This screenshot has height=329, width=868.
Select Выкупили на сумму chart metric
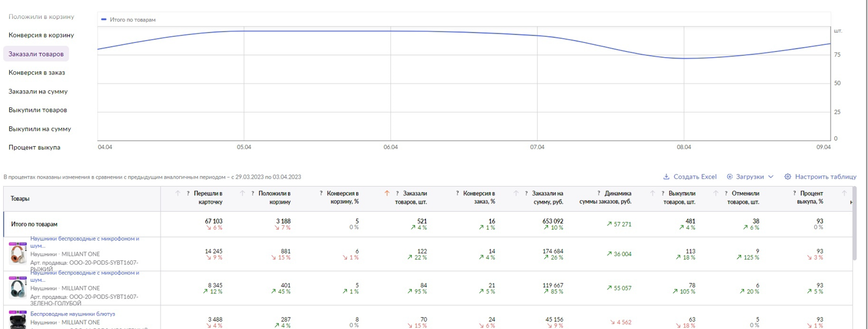click(x=40, y=129)
